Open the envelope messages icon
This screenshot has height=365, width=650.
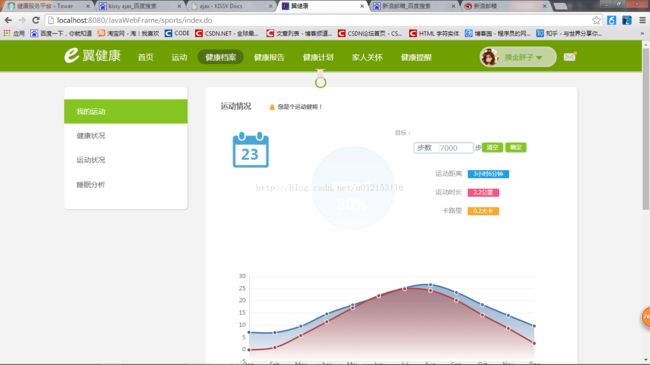tap(570, 57)
